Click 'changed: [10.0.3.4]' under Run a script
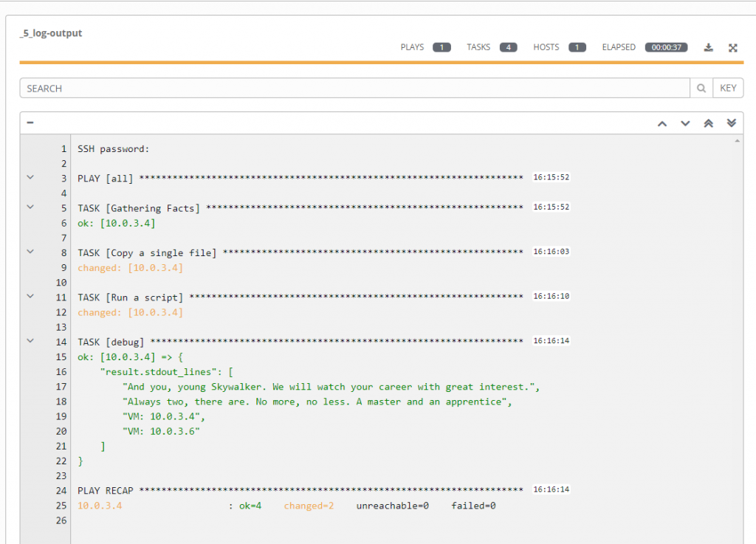This screenshot has height=544, width=756. tap(130, 312)
